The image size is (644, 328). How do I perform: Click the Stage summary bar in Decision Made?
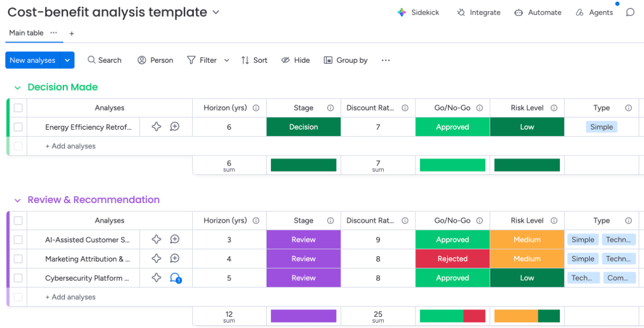coord(304,165)
